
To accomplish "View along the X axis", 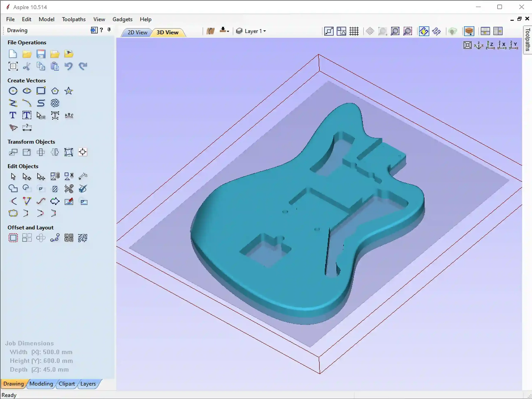I will pyautogui.click(x=502, y=45).
